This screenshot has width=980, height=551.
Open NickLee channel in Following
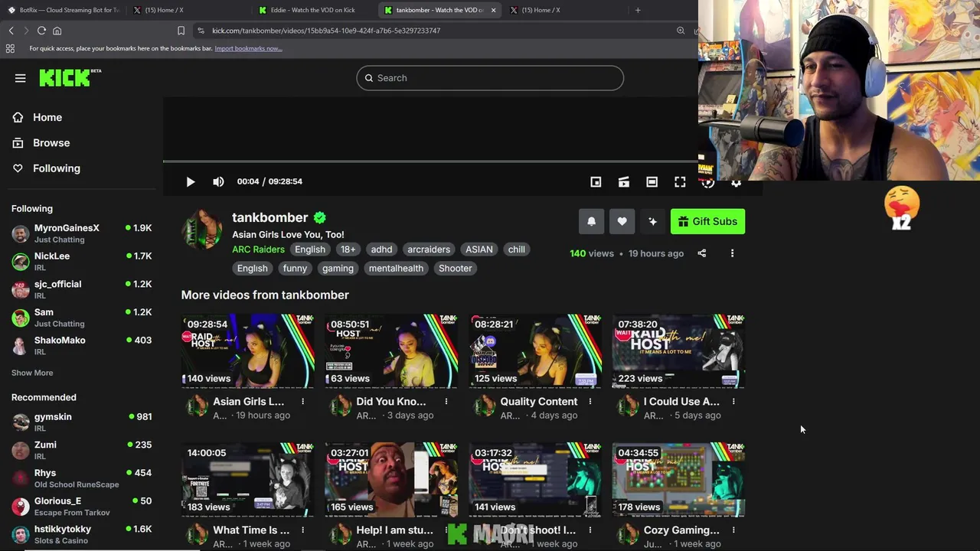click(81, 261)
